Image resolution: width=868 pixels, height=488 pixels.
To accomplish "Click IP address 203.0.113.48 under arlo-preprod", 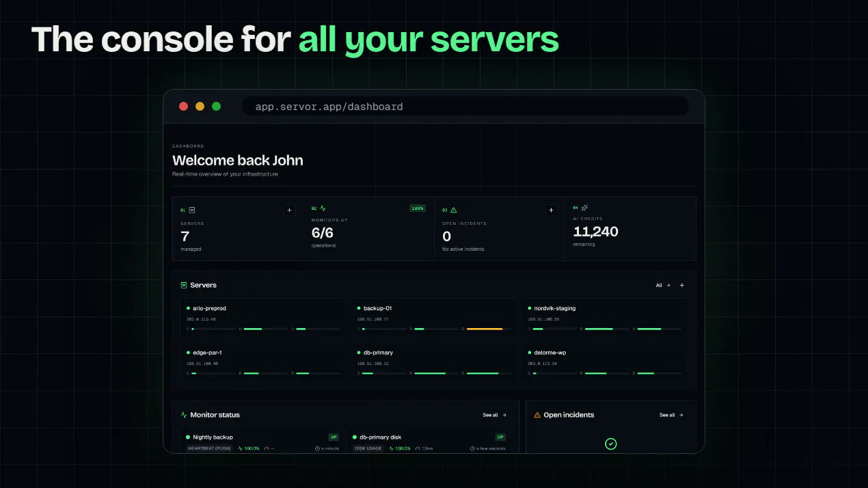I will click(201, 319).
